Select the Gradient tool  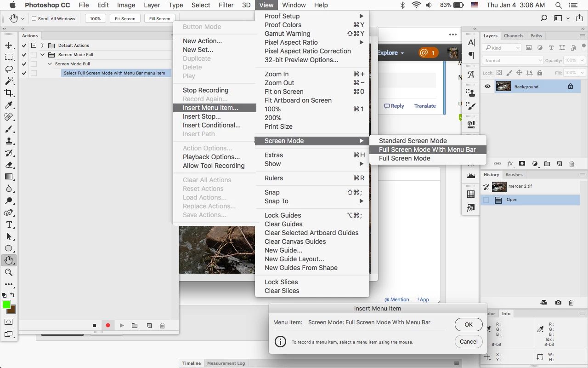pos(9,177)
